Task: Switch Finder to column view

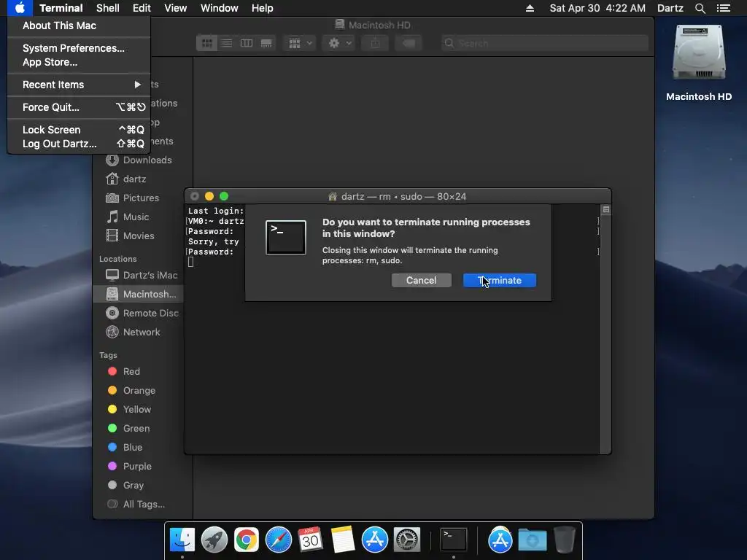Action: 247,43
